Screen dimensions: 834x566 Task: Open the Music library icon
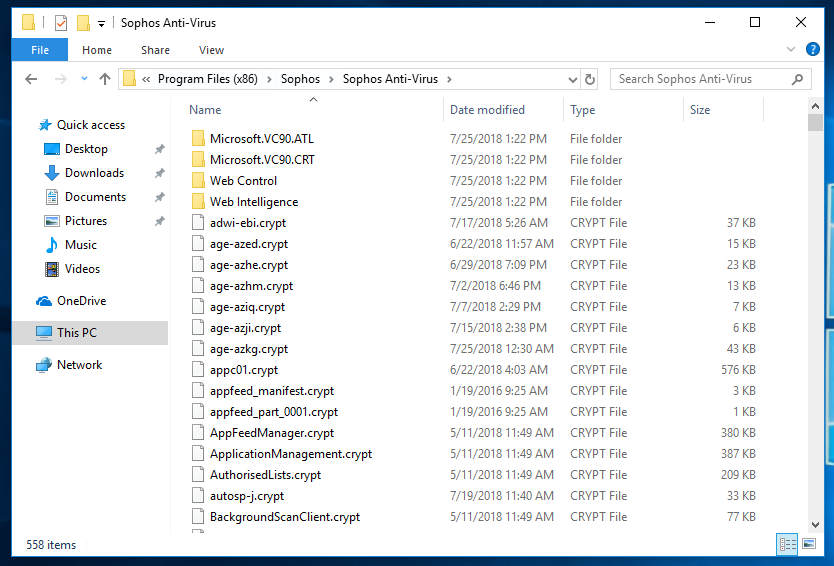pos(52,245)
